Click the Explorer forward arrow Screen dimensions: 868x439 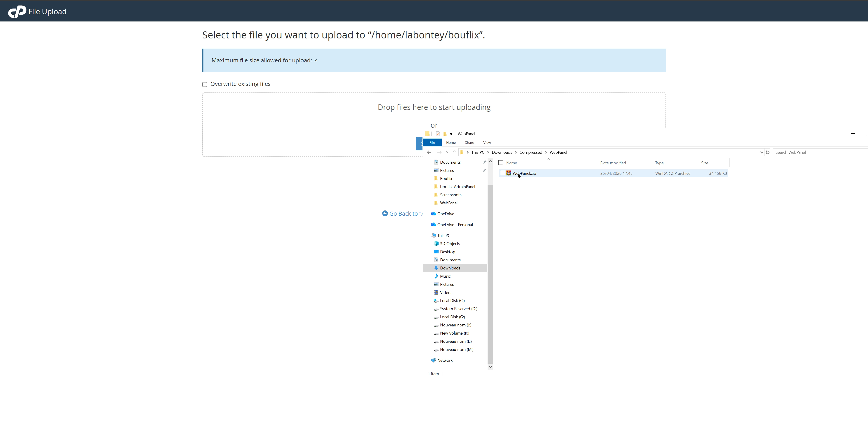tap(439, 152)
